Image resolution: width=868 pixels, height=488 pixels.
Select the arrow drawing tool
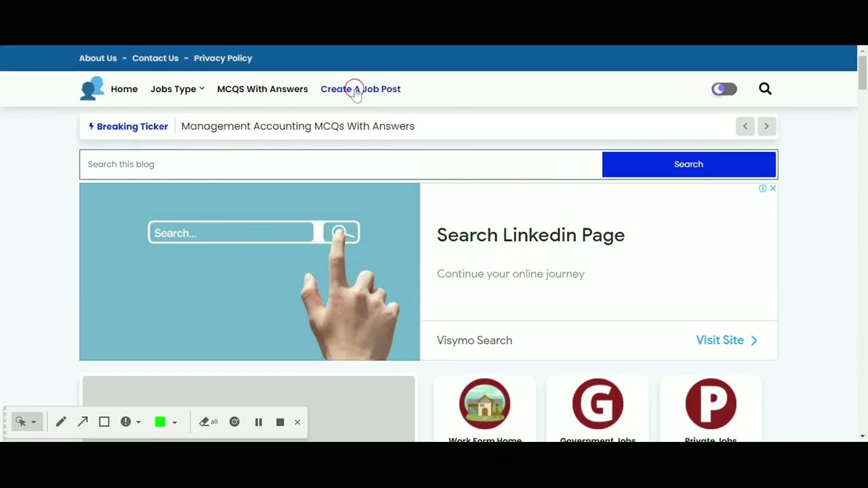click(x=83, y=422)
